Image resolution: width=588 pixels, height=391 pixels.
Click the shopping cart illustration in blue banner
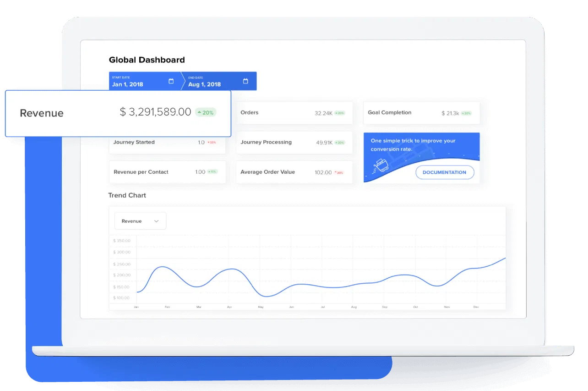[x=381, y=165]
